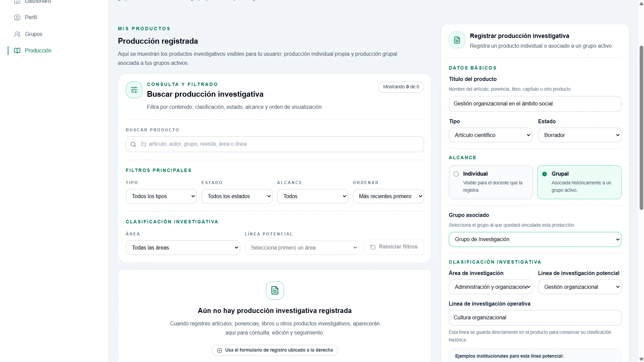Click the refresh icon in Reiniciar filtros
Viewport: 644px width, 362px height.
pos(373,247)
